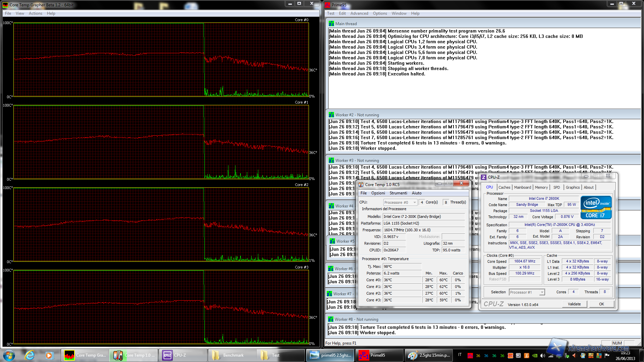
Task: Click the Core #0 temperature graph
Action: pyautogui.click(x=161, y=60)
